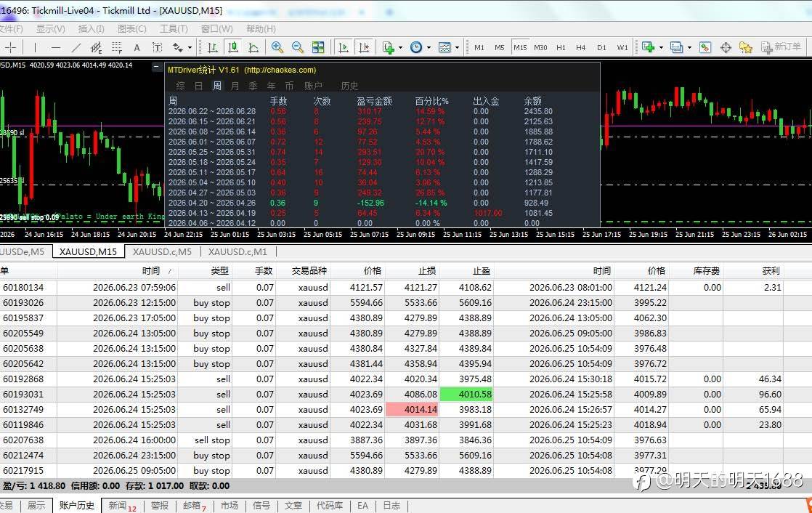Screen dimensions: 812x513
Task: Switch to XAUUSD.c,M5 chart tab
Action: [162, 252]
